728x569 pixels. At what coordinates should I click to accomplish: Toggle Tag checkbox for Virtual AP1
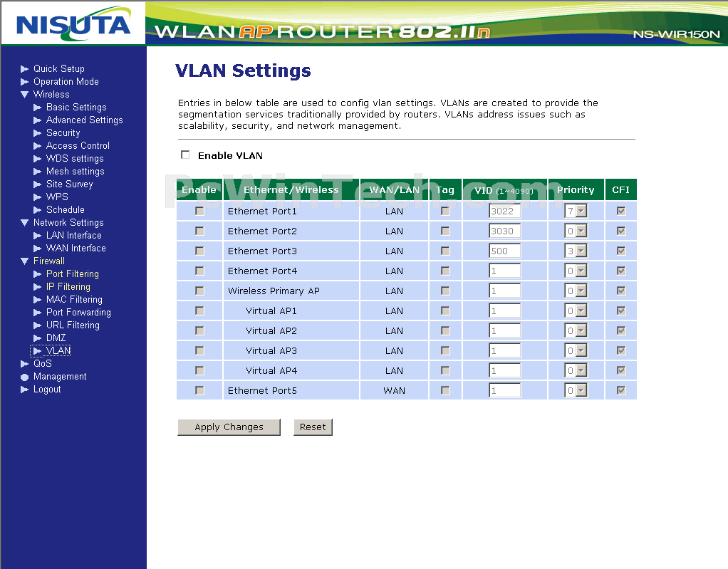(445, 310)
